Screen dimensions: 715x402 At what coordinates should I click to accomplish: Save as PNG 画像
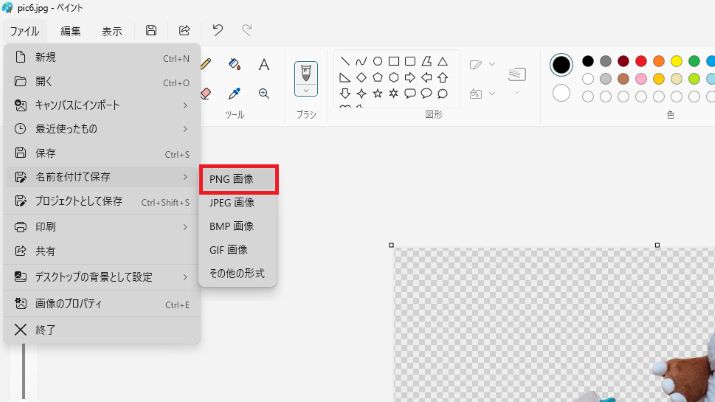pos(238,179)
